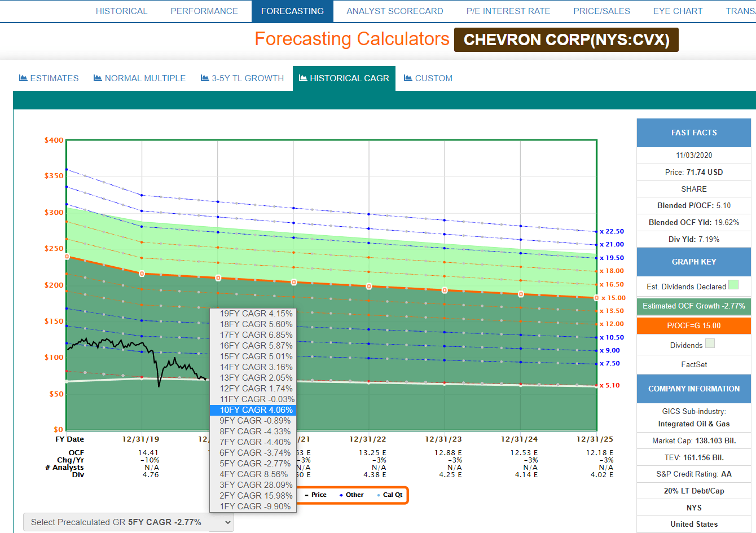Select the FORECASTING tab
This screenshot has height=533, width=756.
coord(292,11)
